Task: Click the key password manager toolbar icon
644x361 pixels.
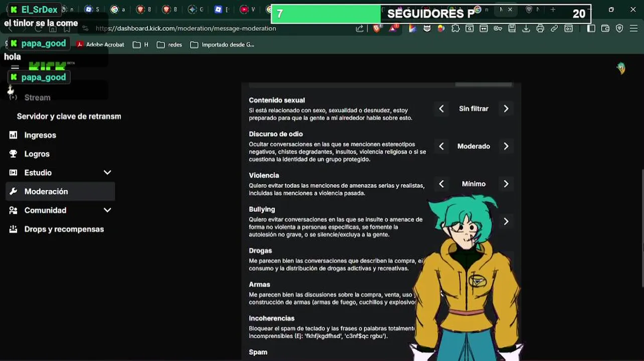Action: [498, 29]
